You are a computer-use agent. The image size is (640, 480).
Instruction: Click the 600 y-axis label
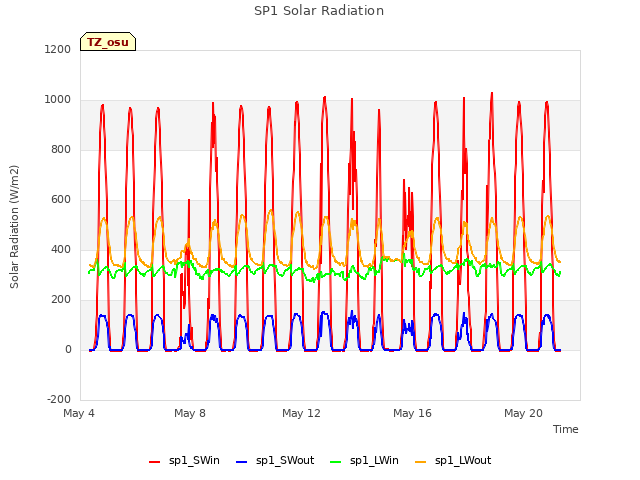point(61,200)
